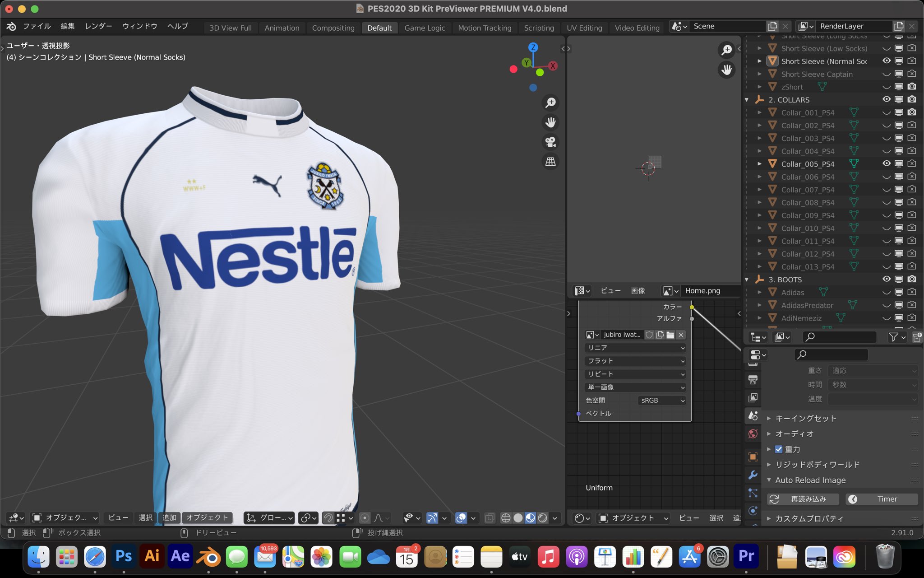Collapse the 3. BOOTS collection
Viewport: 924px width, 578px height.
[747, 280]
